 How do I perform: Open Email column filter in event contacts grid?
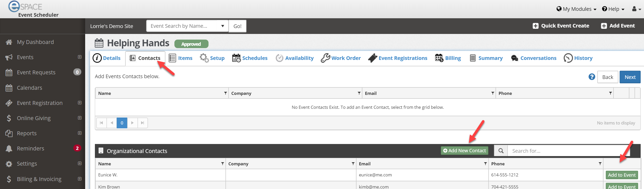point(493,93)
